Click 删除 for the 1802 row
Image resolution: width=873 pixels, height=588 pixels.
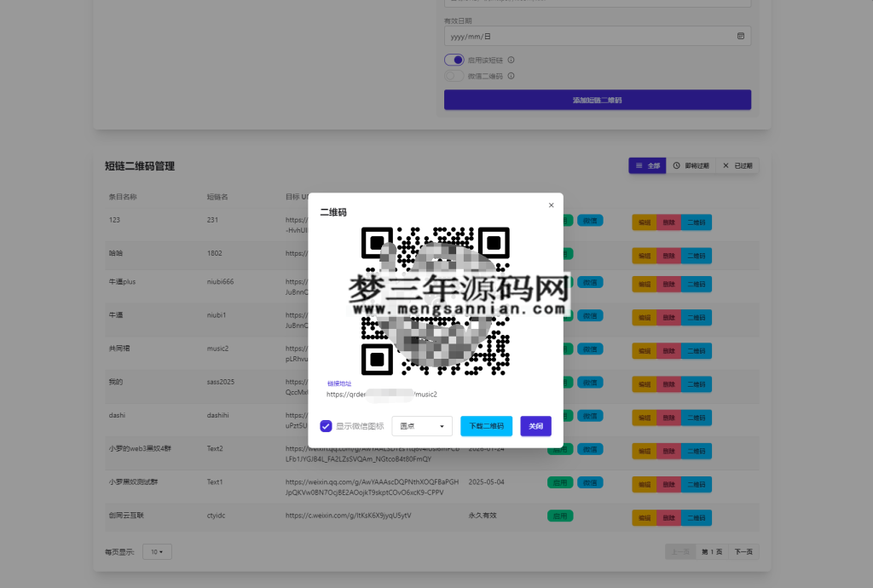tap(668, 256)
